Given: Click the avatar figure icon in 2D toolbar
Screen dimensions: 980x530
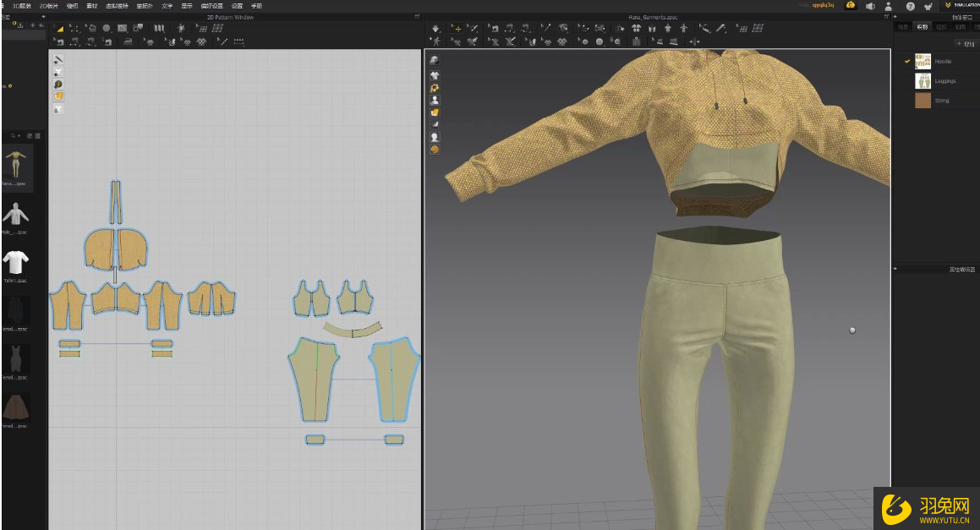Looking at the screenshot, I should click(181, 28).
